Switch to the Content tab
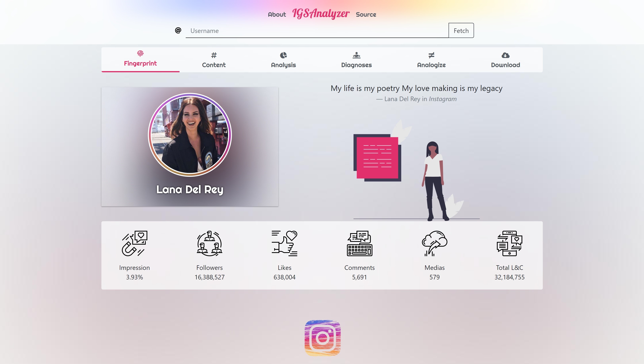This screenshot has width=644, height=364. pos(214,60)
